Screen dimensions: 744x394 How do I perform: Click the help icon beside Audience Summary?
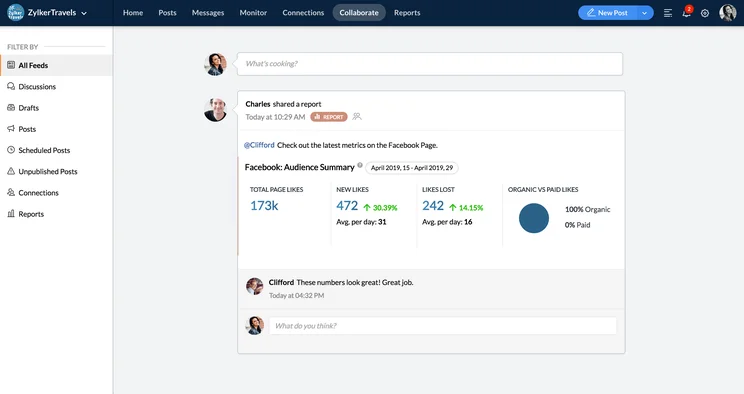coord(360,166)
